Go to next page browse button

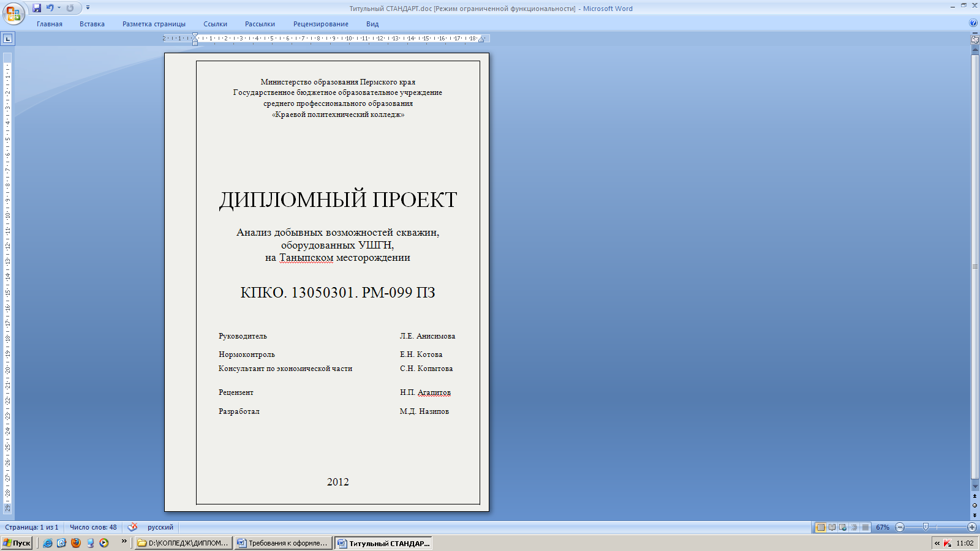974,515
